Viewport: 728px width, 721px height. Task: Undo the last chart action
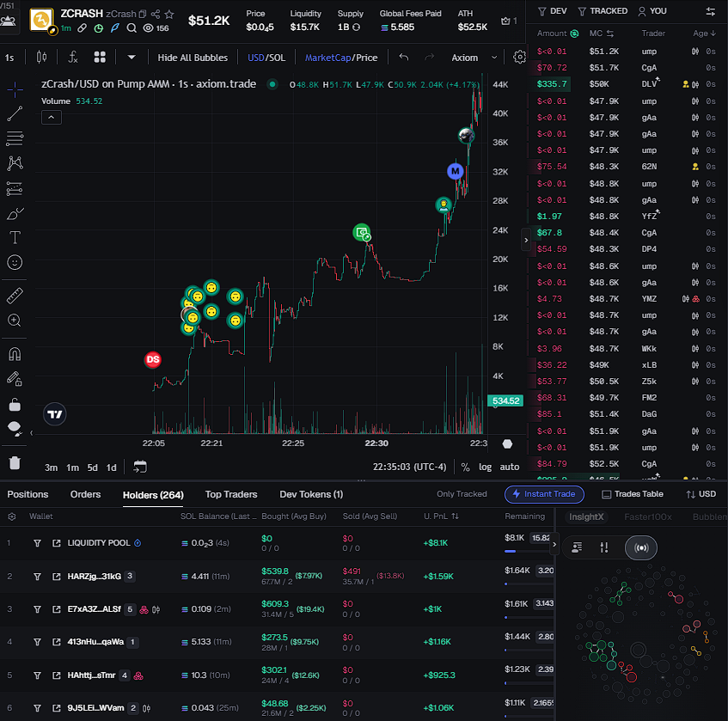coord(404,57)
